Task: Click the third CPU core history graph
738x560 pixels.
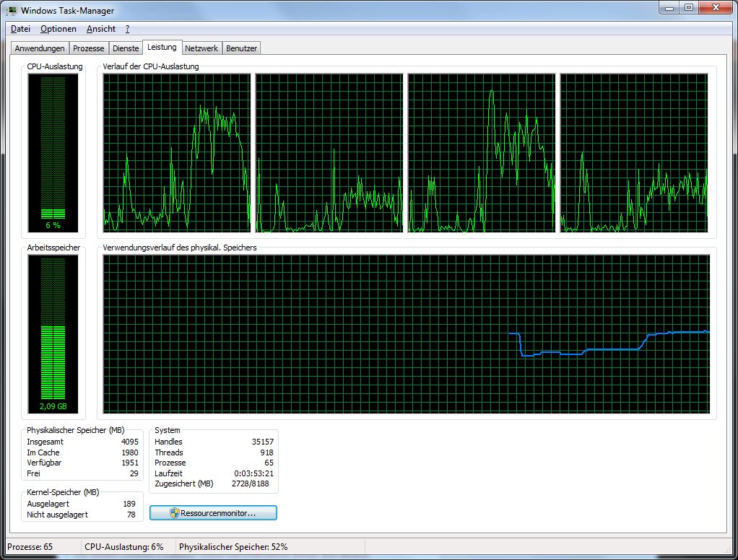Action: click(482, 153)
